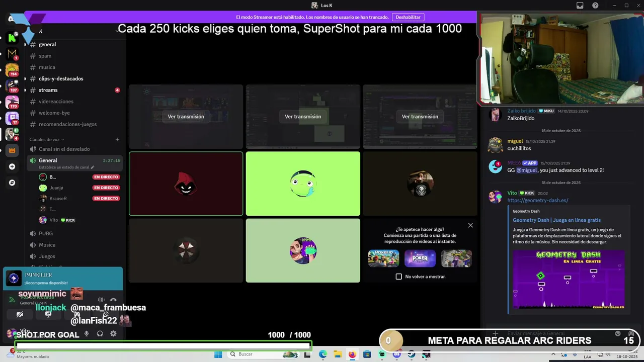Open Steam from the taskbar
The width and height of the screenshot is (644, 362).
412,354
